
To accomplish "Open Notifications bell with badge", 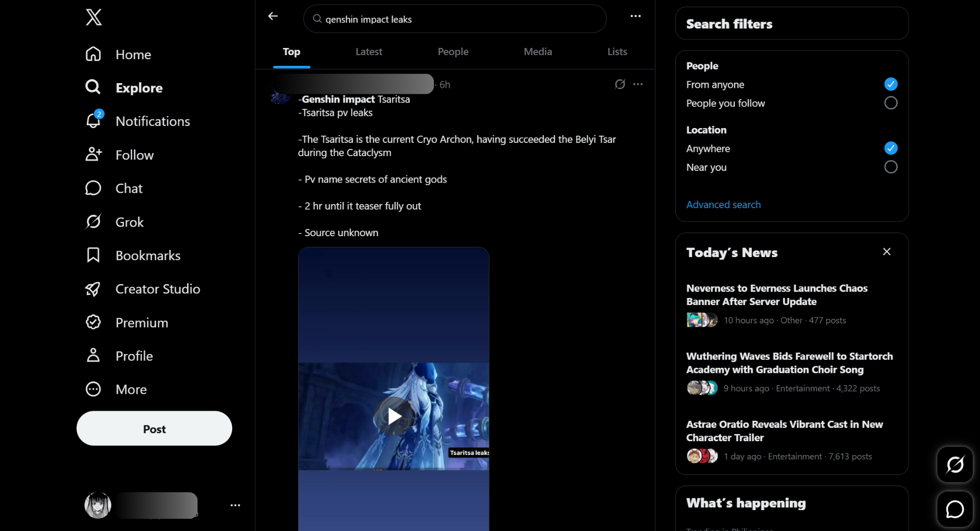I will (x=93, y=120).
